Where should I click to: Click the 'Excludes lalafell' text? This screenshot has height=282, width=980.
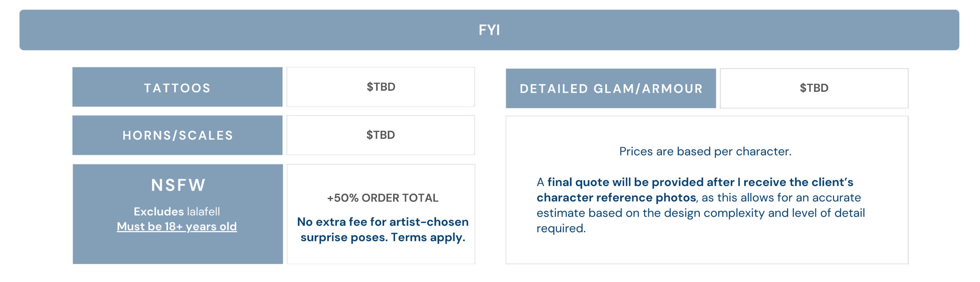(177, 211)
